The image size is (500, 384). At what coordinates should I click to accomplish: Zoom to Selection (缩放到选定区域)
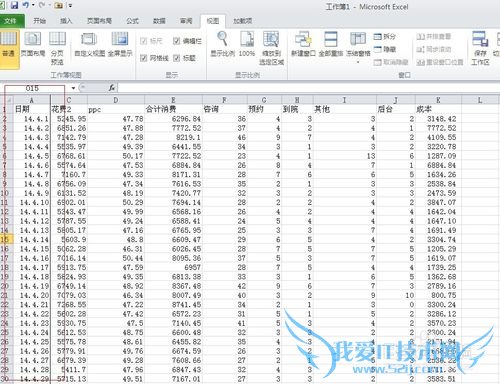pos(271,48)
